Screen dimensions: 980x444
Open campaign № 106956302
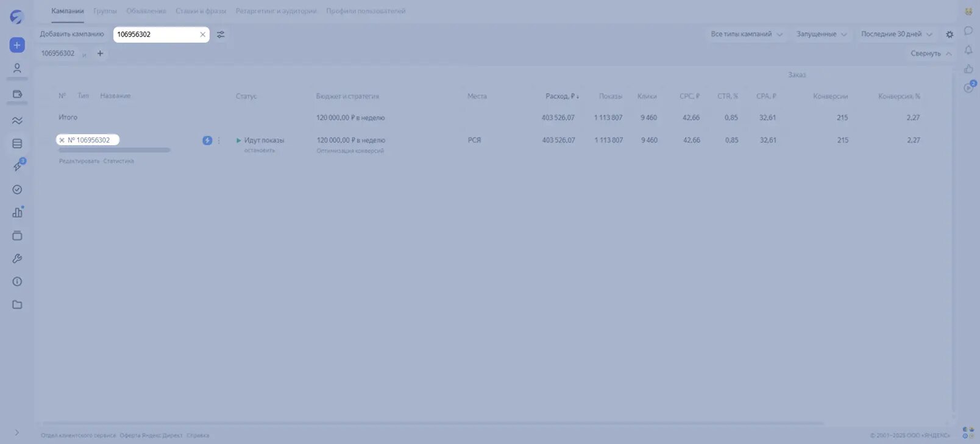click(88, 140)
